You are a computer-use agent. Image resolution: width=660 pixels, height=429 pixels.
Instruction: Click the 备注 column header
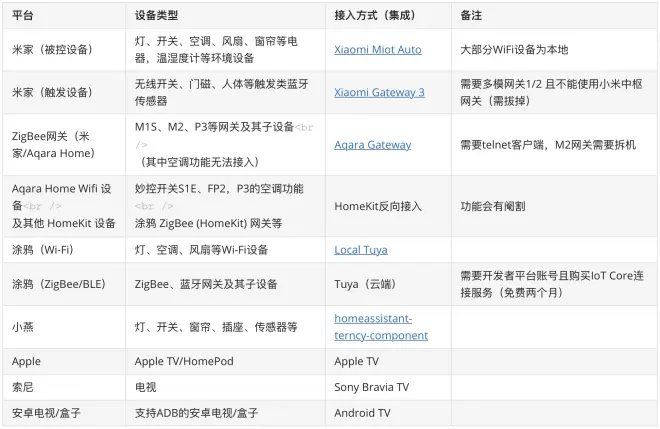(470, 16)
